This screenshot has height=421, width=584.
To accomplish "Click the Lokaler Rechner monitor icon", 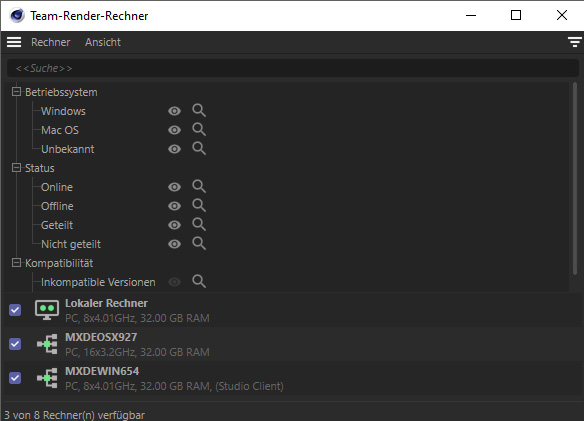I will pyautogui.click(x=47, y=310).
